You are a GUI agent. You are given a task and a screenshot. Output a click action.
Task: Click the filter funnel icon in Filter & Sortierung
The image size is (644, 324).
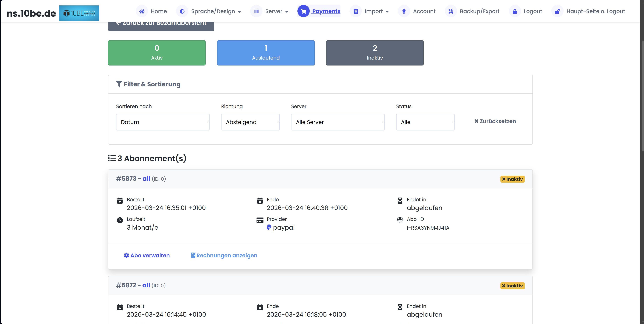pyautogui.click(x=119, y=84)
